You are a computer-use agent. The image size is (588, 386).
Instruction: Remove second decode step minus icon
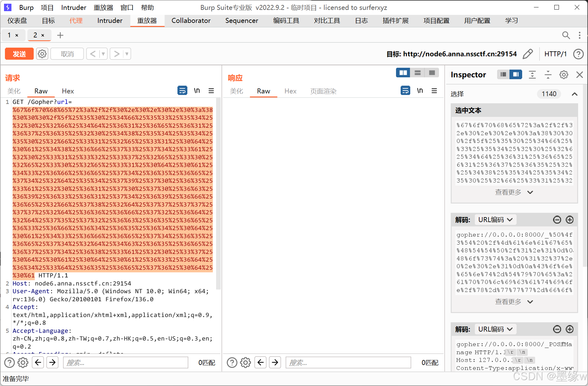[x=557, y=329]
